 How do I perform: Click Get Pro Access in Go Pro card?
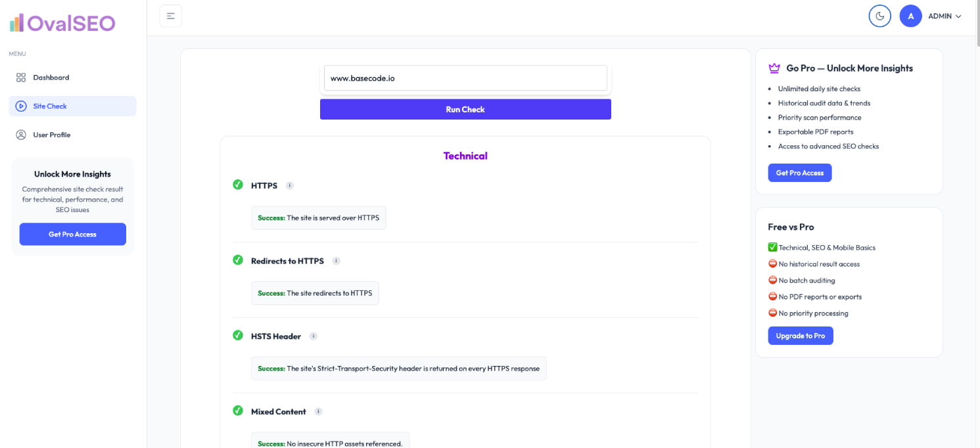tap(800, 173)
